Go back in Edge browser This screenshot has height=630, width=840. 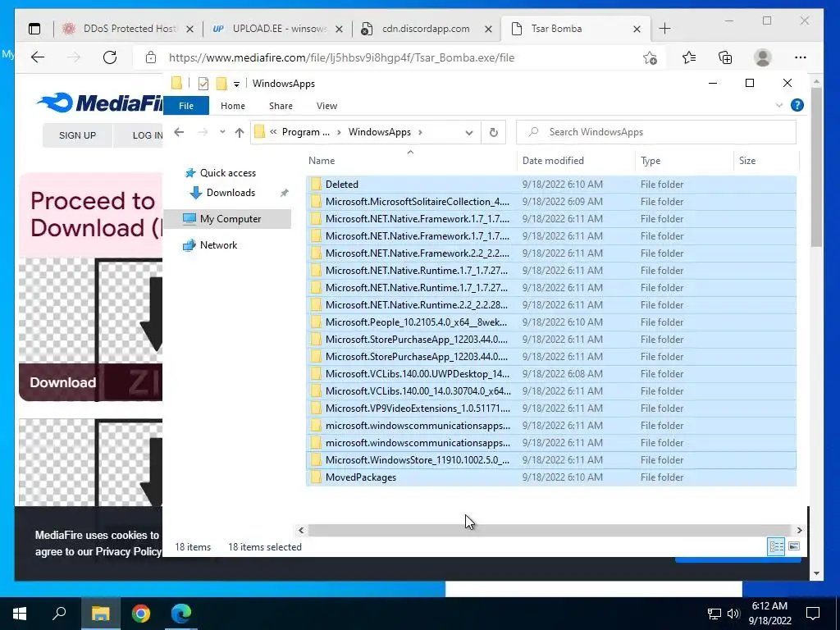click(38, 57)
